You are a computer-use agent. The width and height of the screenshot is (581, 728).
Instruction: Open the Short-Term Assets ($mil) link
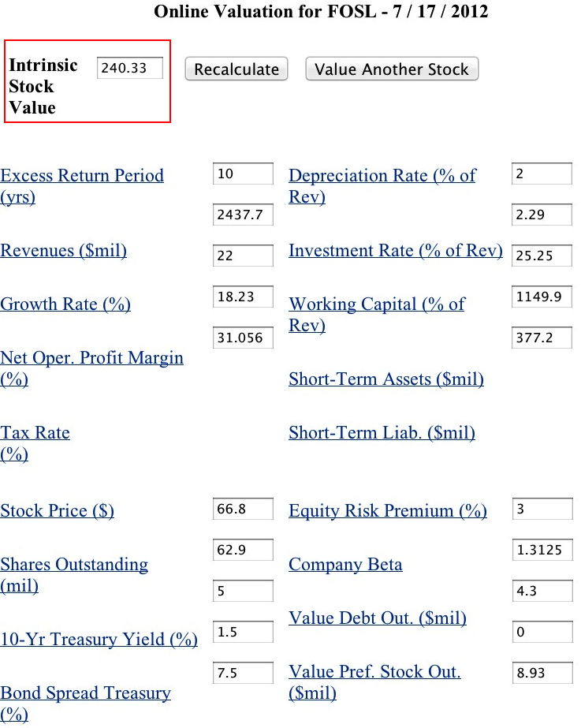pos(386,379)
